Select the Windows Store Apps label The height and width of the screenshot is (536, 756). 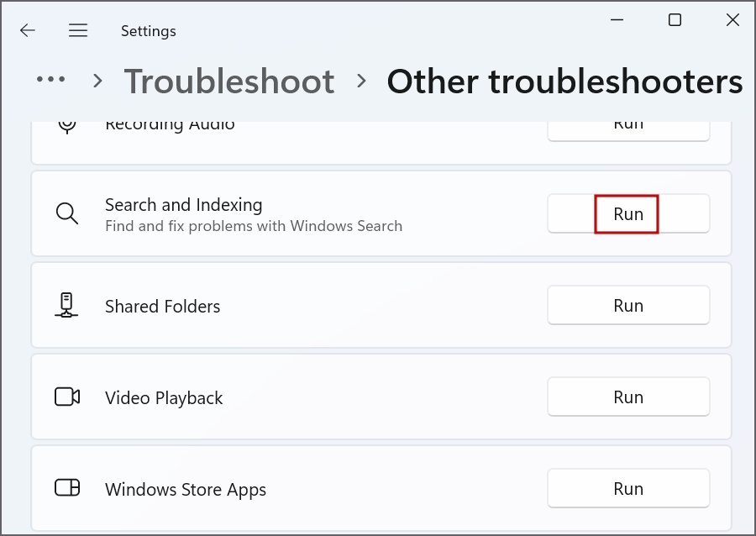186,490
